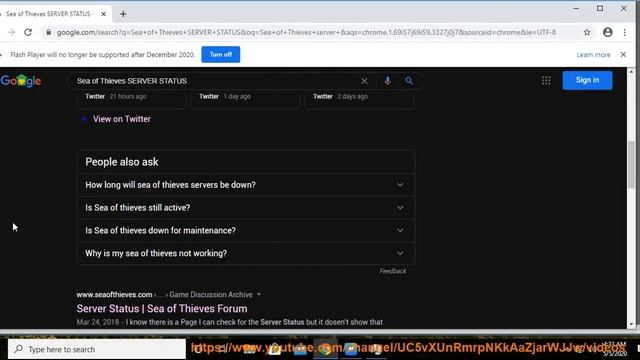Follow the View on Twitter link
Image resolution: width=640 pixels, height=360 pixels.
(122, 119)
